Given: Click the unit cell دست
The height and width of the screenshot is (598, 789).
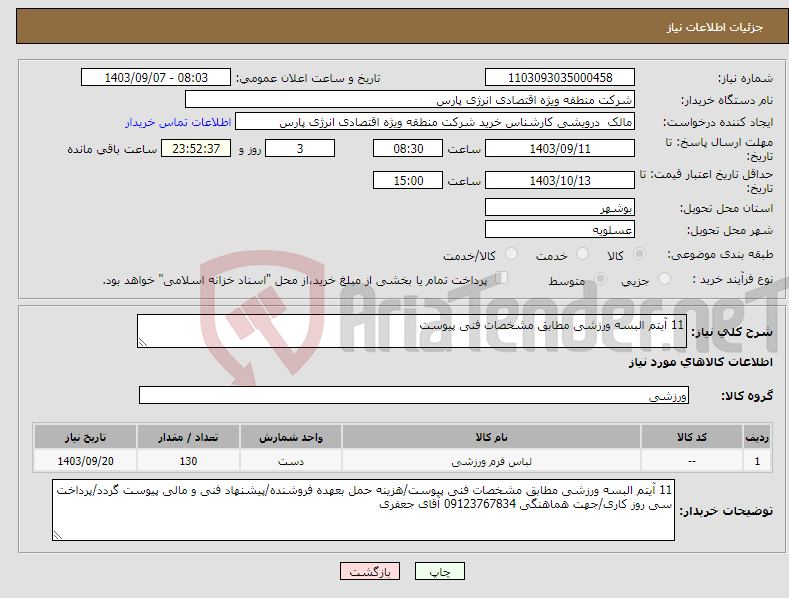Looking at the screenshot, I should [x=291, y=461].
